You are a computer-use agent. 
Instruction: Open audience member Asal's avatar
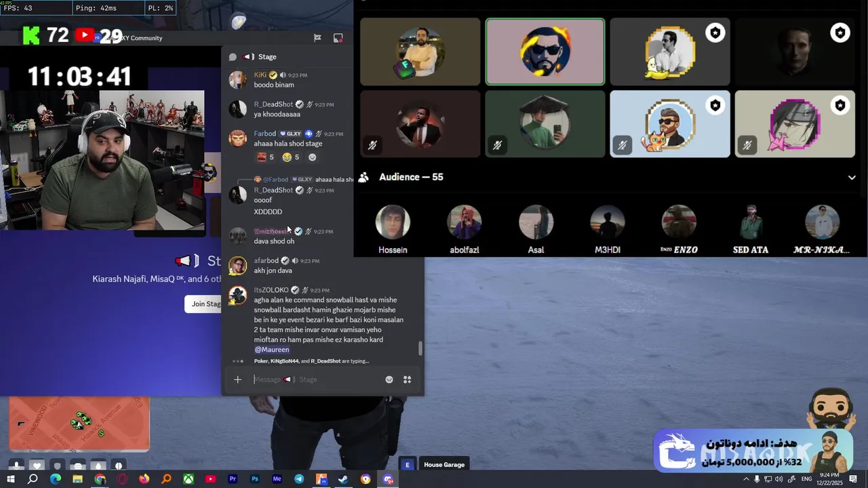coord(536,222)
